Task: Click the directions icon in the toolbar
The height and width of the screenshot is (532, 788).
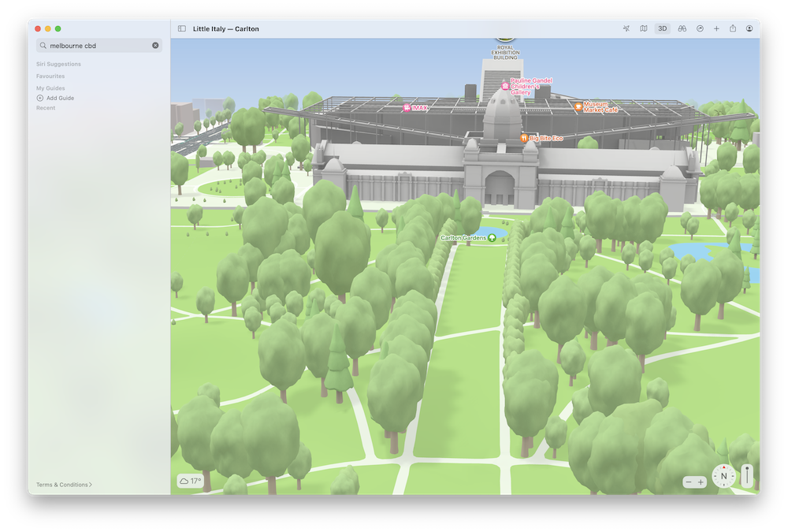Action: [700, 28]
